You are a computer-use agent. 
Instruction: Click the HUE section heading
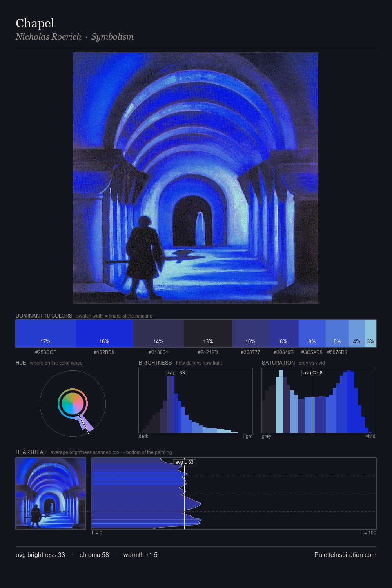tap(21, 363)
